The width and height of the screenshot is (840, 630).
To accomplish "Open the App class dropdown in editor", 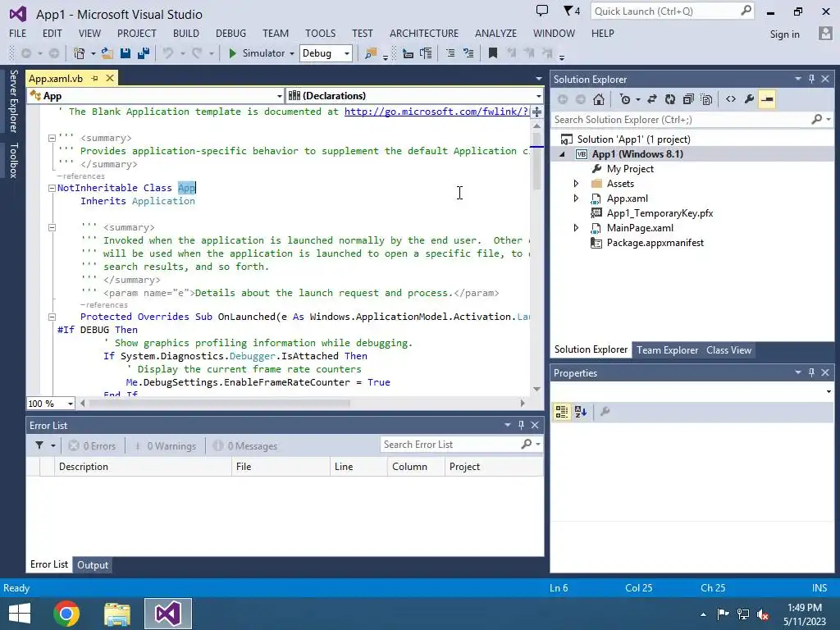I will pos(156,96).
